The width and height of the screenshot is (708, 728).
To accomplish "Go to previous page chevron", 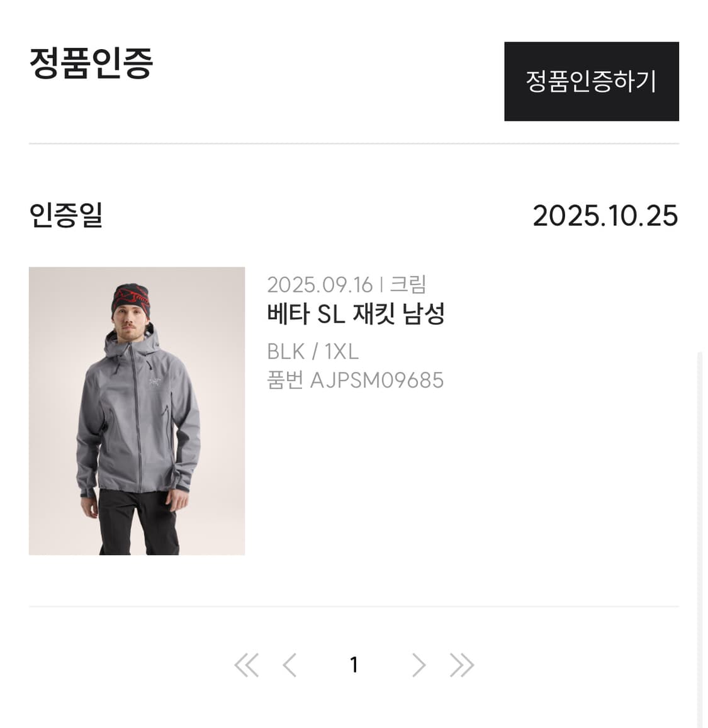I will click(x=289, y=665).
